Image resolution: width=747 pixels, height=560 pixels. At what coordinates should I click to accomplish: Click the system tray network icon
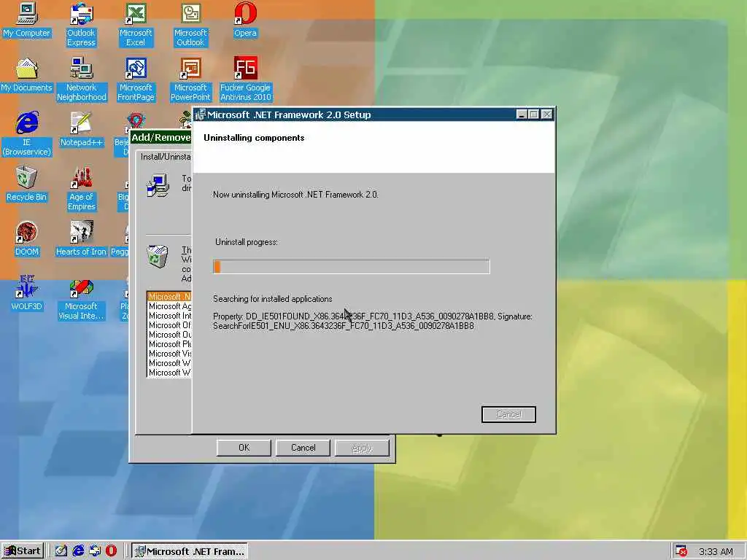tap(681, 551)
